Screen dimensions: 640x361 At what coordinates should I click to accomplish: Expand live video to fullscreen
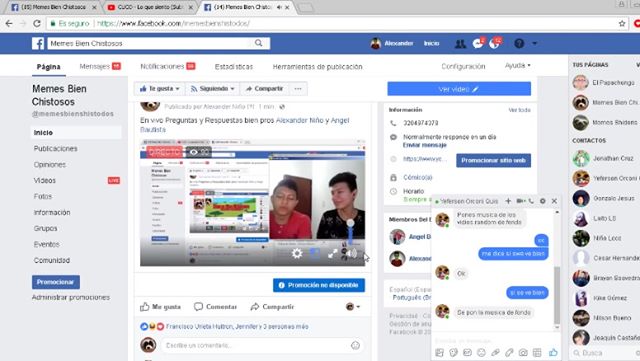(333, 254)
